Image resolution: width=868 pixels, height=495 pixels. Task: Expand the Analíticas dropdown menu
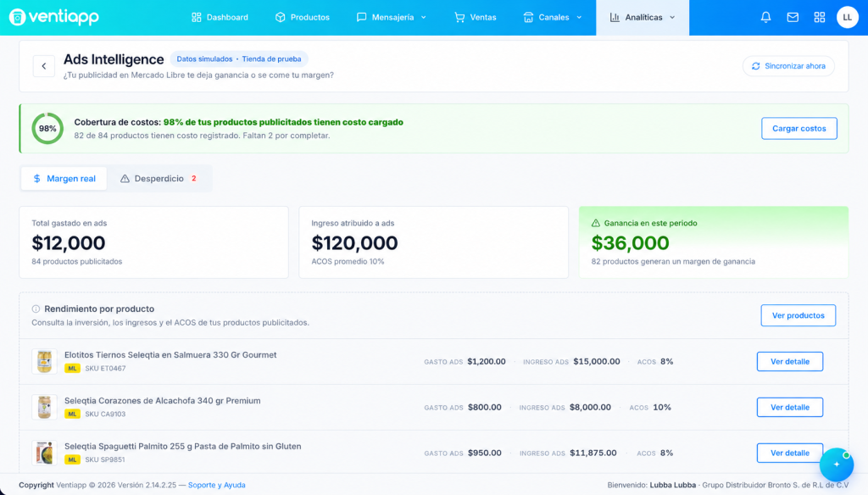[x=643, y=17]
